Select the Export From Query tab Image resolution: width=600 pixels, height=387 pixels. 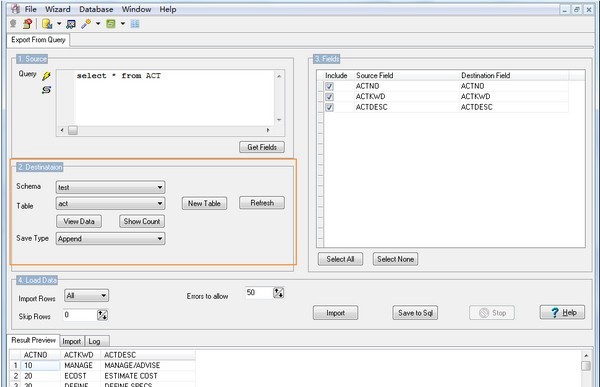click(38, 40)
